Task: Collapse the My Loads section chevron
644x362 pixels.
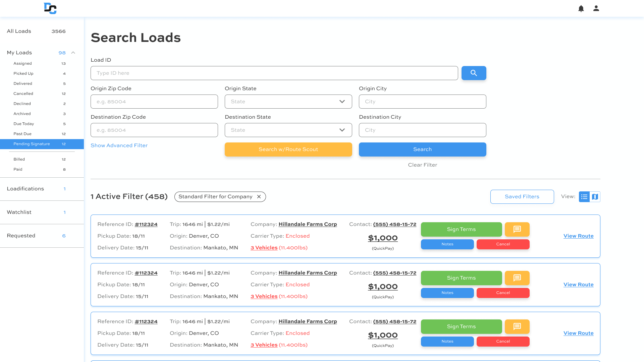Action: pos(73,53)
